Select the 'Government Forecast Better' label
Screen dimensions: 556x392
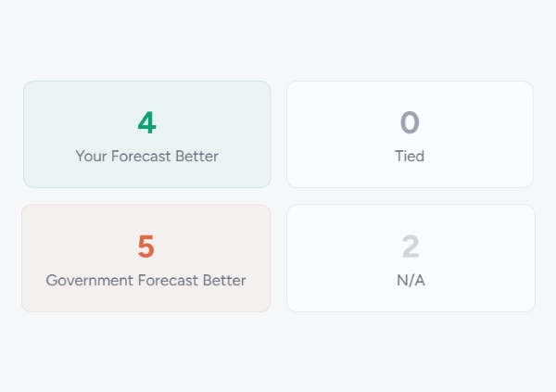[145, 280]
